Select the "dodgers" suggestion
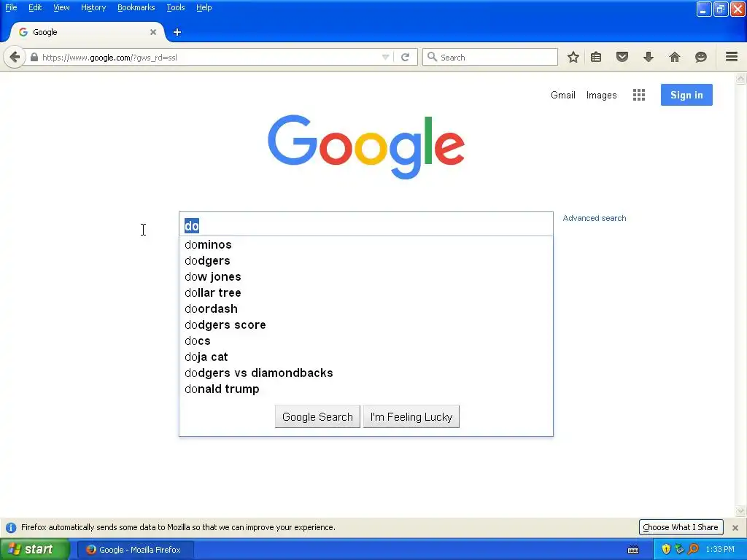Viewport: 747px width, 560px height. coord(366,261)
